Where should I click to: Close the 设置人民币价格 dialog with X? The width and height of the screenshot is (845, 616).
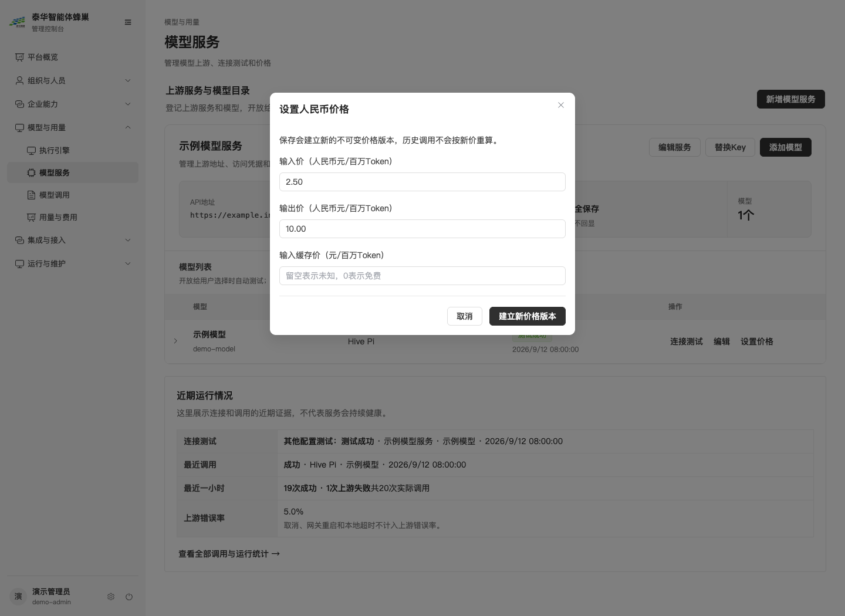click(561, 105)
